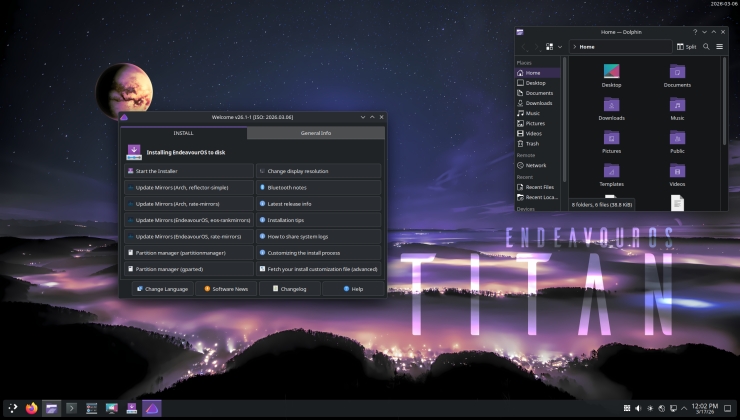Click Start the Installer button
Viewport: 740px width, 420px height.
187,171
